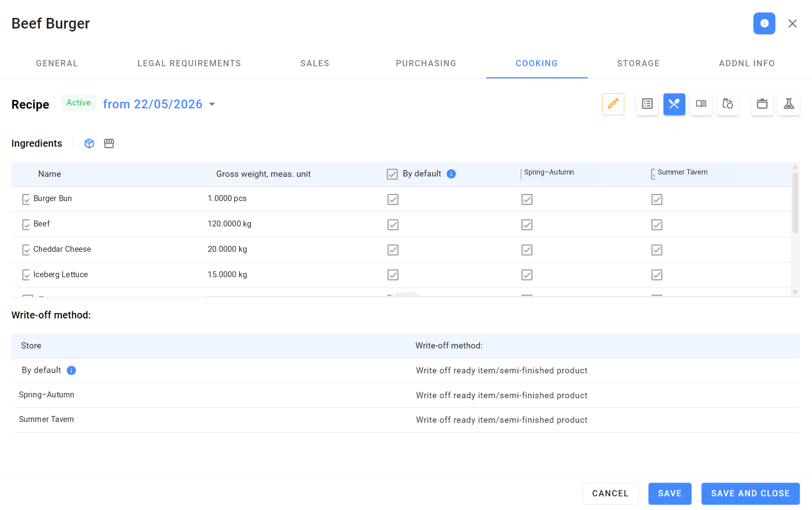Switch to the General tab
Viewport: 812px width, 510px height.
pyautogui.click(x=57, y=63)
